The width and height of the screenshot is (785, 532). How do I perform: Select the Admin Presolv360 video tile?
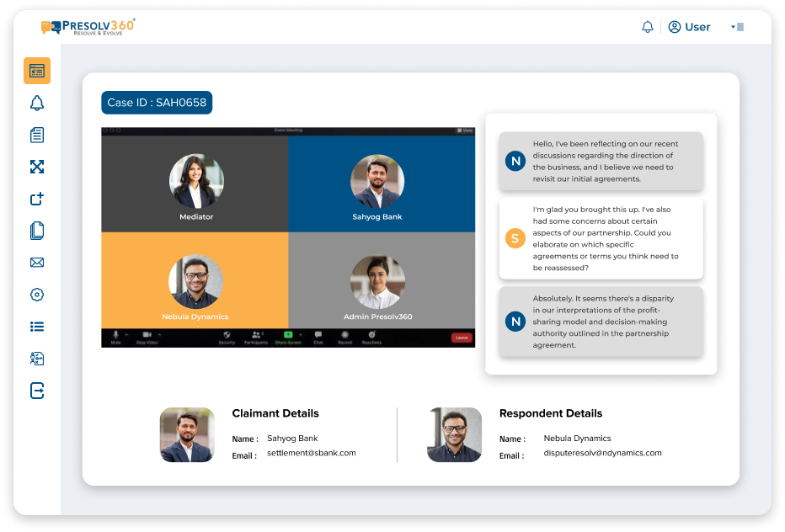click(382, 280)
